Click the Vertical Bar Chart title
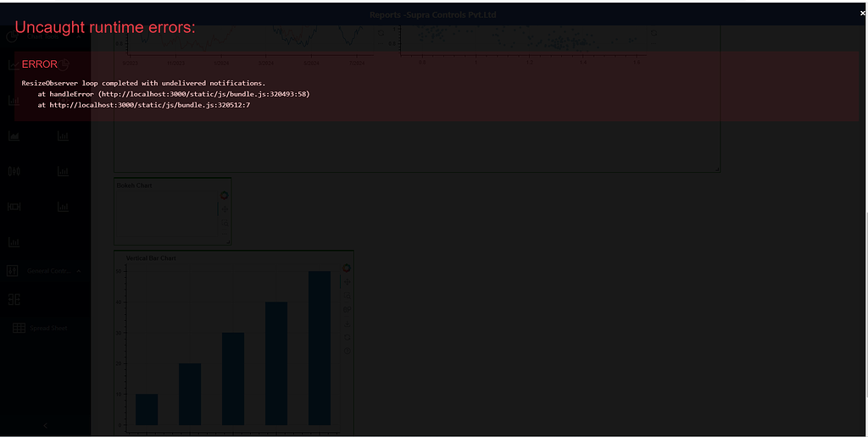The image size is (868, 437). pyautogui.click(x=151, y=257)
